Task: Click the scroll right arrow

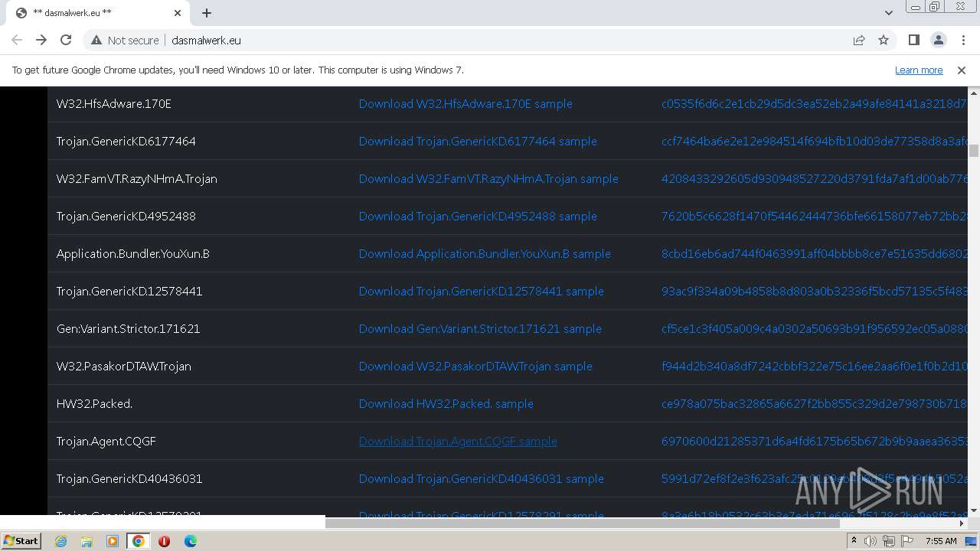Action: coord(962,523)
